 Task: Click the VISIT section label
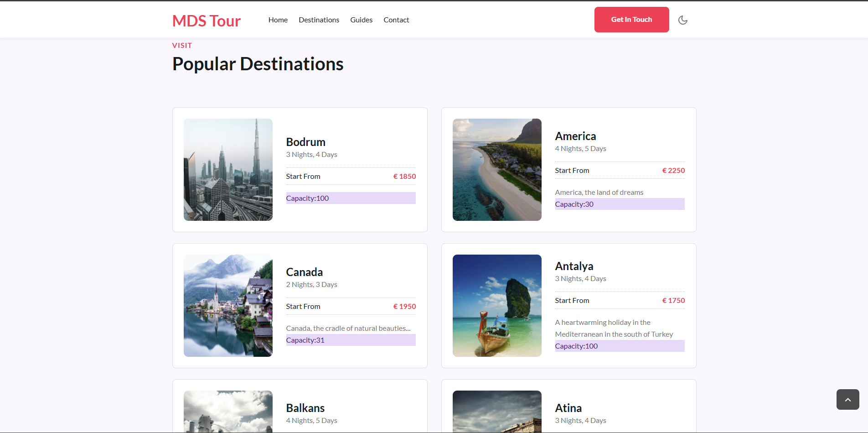182,45
